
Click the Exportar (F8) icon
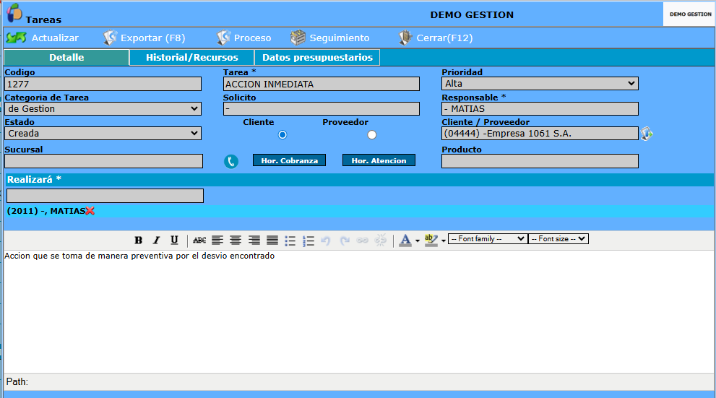[x=110, y=38]
